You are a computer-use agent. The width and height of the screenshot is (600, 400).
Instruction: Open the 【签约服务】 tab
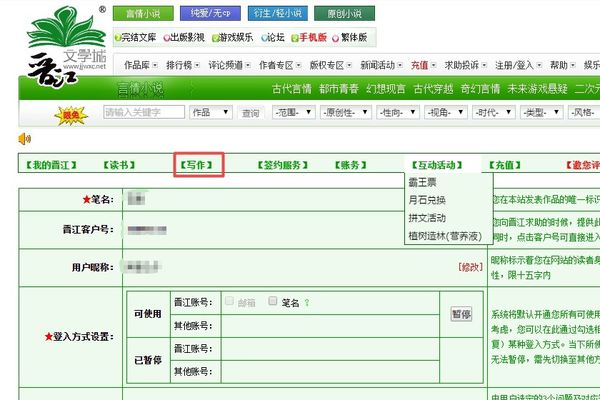tap(283, 165)
